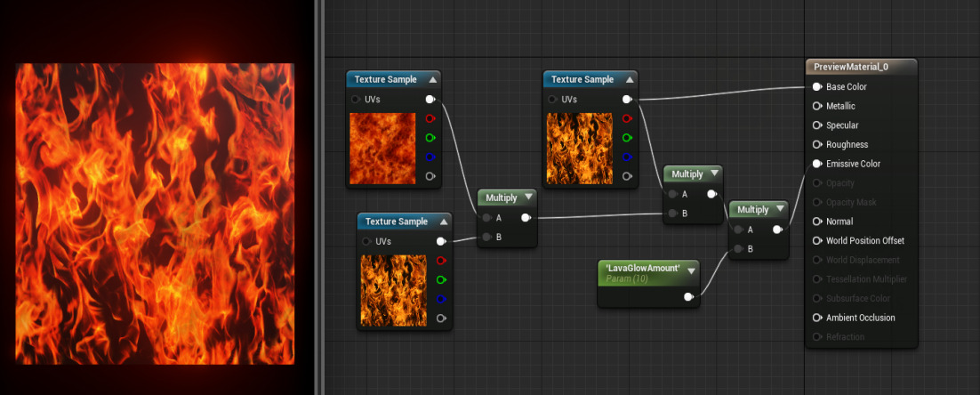Screen dimensions: 980x395
Task: Select title of Multiply wired to Emissive Color
Action: pos(752,209)
